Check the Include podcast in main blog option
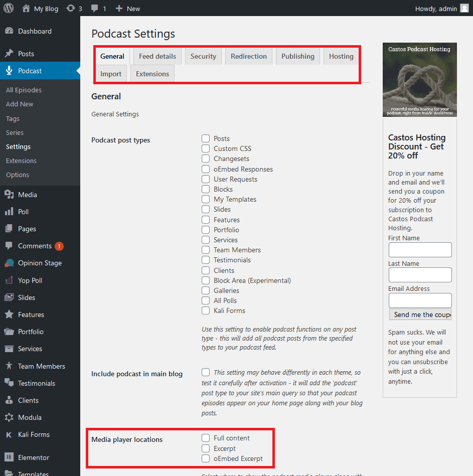Image resolution: width=473 pixels, height=476 pixels. 205,372
